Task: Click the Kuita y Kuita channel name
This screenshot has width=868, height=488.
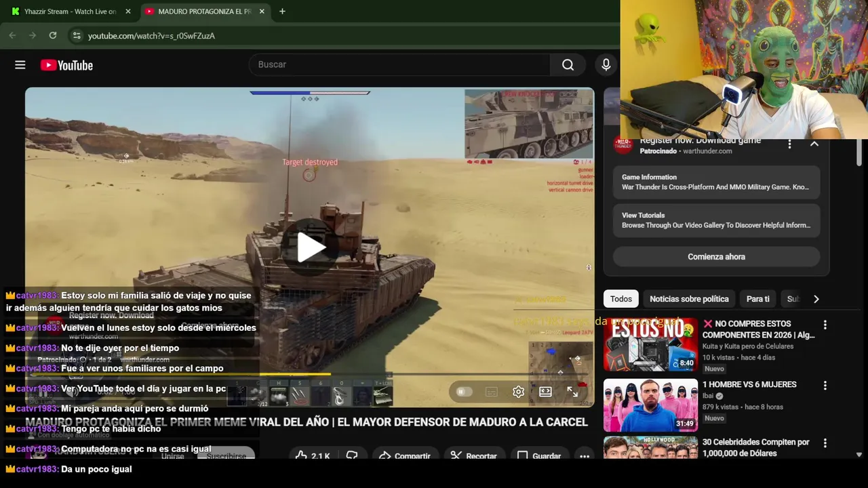Action: (x=748, y=346)
